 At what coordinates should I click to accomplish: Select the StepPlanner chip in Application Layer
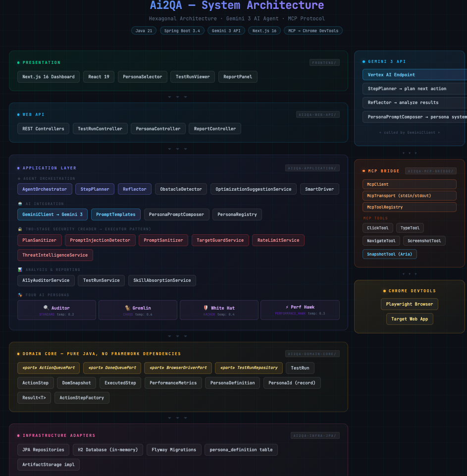click(x=95, y=189)
